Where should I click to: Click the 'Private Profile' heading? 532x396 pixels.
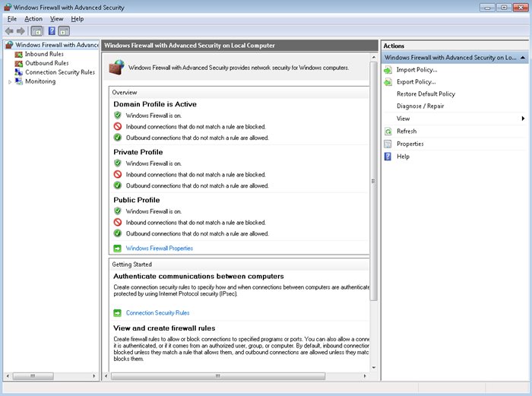click(138, 152)
